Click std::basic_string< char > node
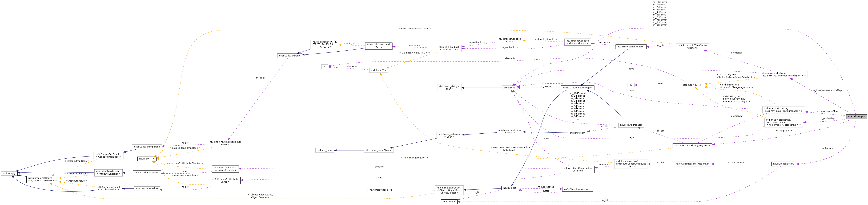 pos(449,88)
